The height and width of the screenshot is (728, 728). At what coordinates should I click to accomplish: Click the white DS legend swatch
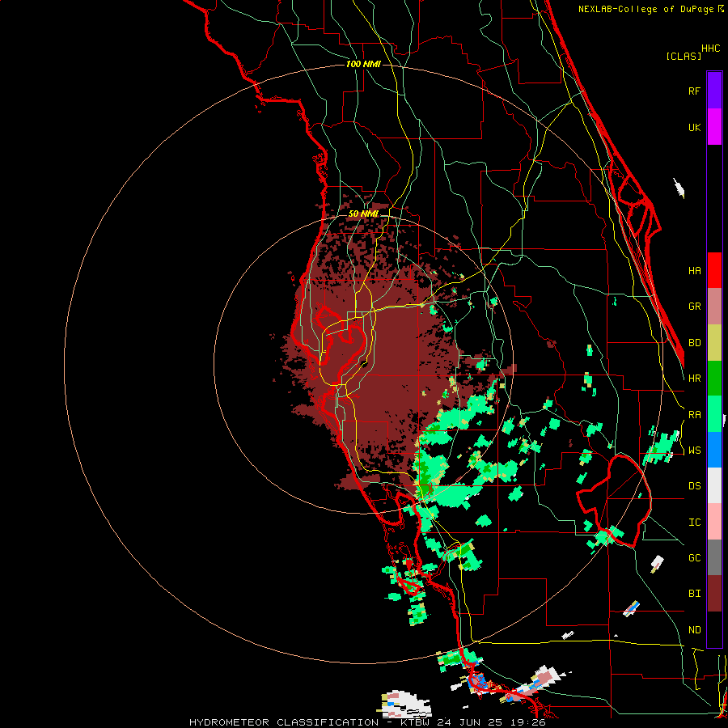click(714, 485)
